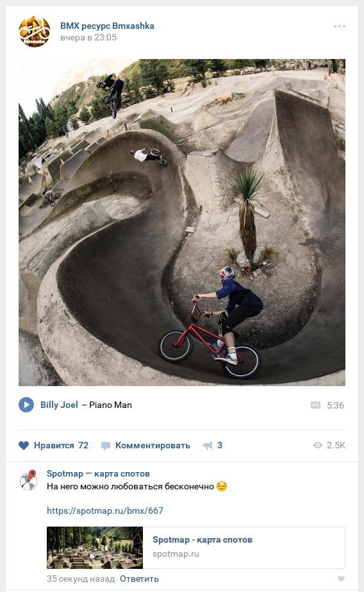This screenshot has height=592, width=364.
Task: Click the post timestamp вчера в 23:05
Action: click(88, 37)
